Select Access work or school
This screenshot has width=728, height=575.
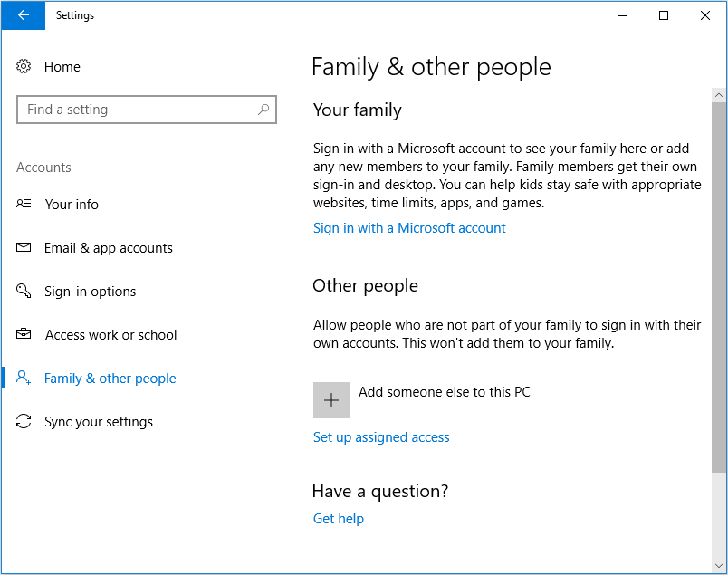pos(111,335)
